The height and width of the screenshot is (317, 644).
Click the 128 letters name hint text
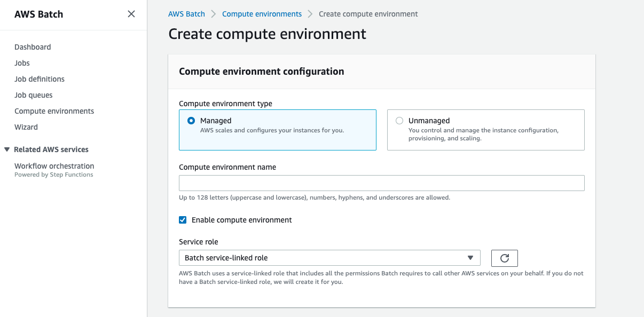click(x=315, y=197)
